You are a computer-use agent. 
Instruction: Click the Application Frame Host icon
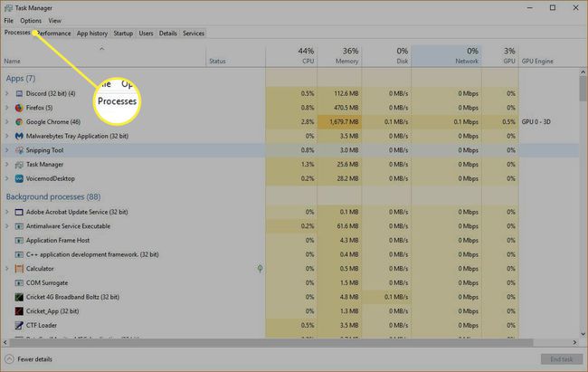pyautogui.click(x=19, y=241)
